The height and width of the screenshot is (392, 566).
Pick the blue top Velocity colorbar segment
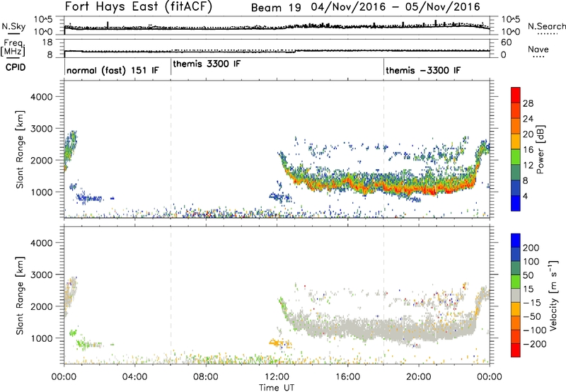pos(516,241)
